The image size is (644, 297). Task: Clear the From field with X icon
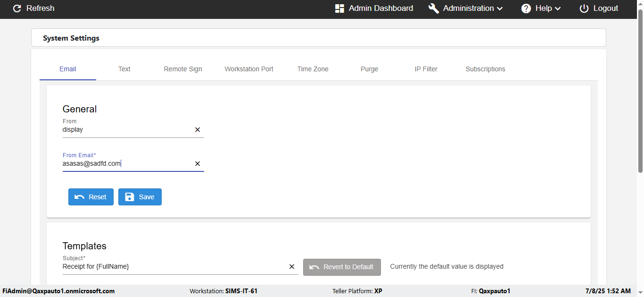coord(198,130)
